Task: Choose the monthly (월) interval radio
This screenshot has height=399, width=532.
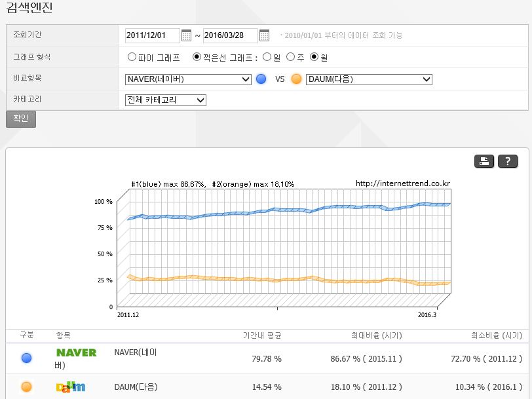Action: point(314,57)
